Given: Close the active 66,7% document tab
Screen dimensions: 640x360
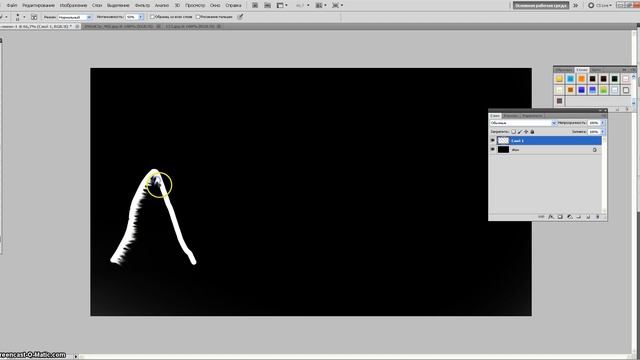Looking at the screenshot, I should (x=77, y=27).
